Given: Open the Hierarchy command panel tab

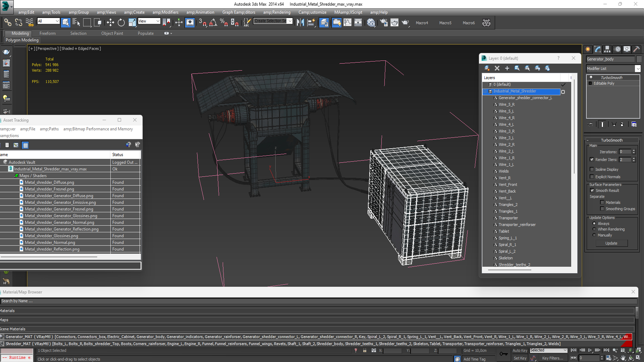Looking at the screenshot, I should [607, 49].
